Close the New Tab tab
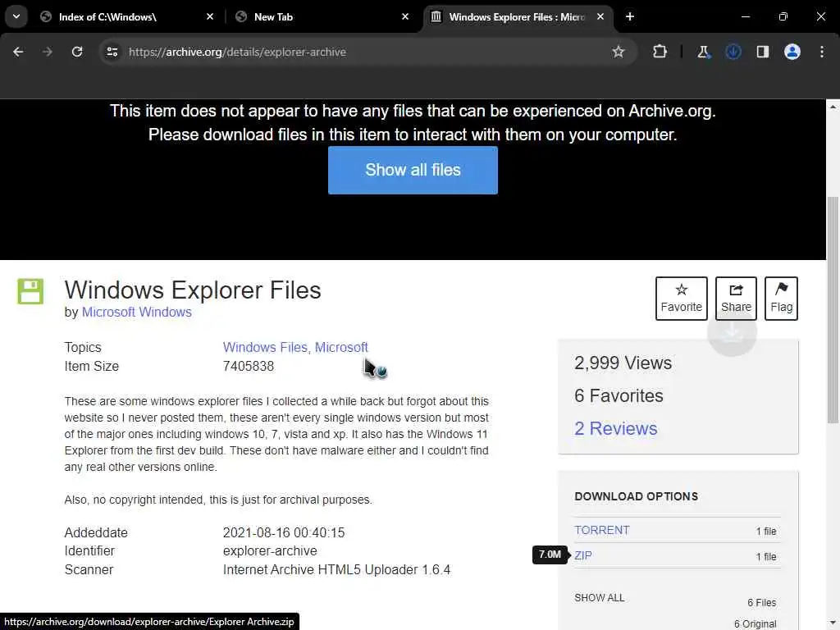 pyautogui.click(x=405, y=16)
